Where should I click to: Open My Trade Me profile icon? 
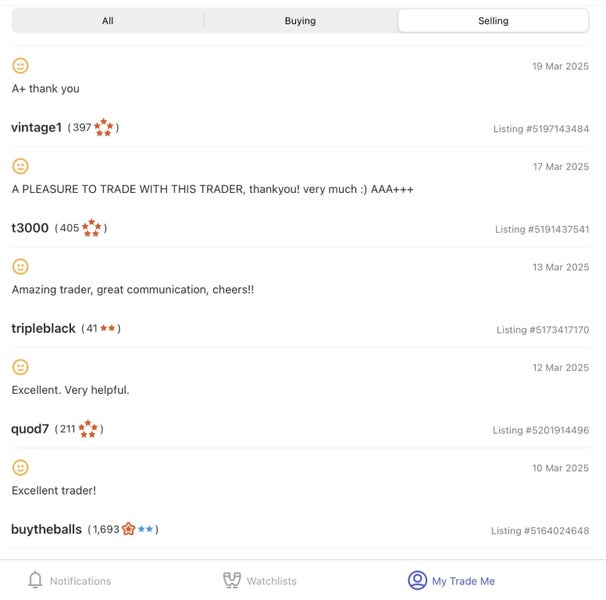click(x=417, y=580)
